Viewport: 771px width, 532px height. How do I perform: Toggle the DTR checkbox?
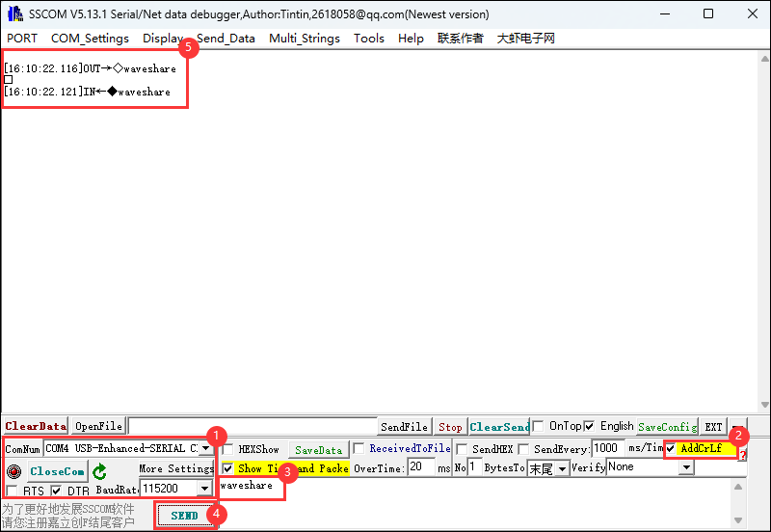point(56,491)
